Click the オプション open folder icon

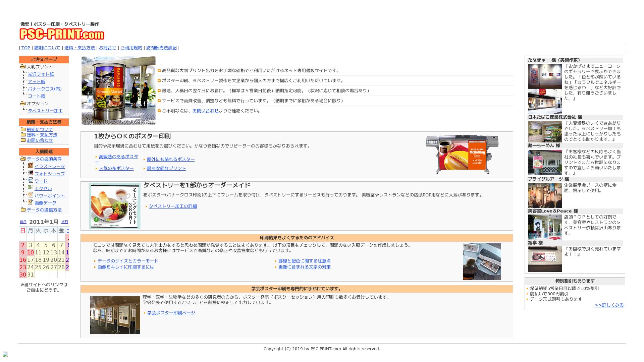tap(23, 104)
